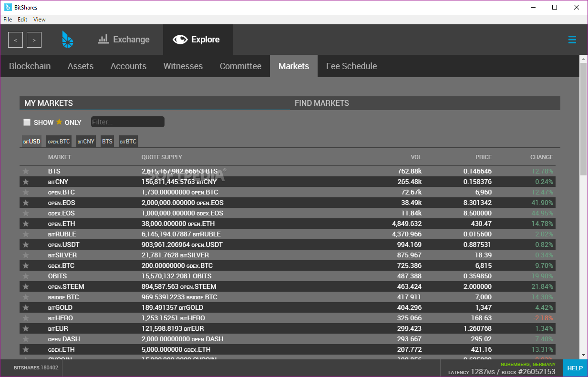Open the bitGOLD market name
Screen dimensions: 588x377
[60, 307]
